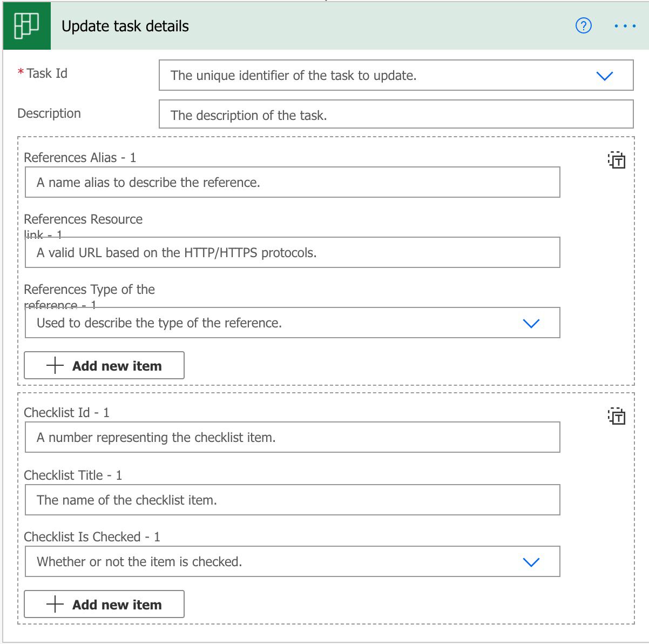Open the help icon on the action card

(584, 25)
